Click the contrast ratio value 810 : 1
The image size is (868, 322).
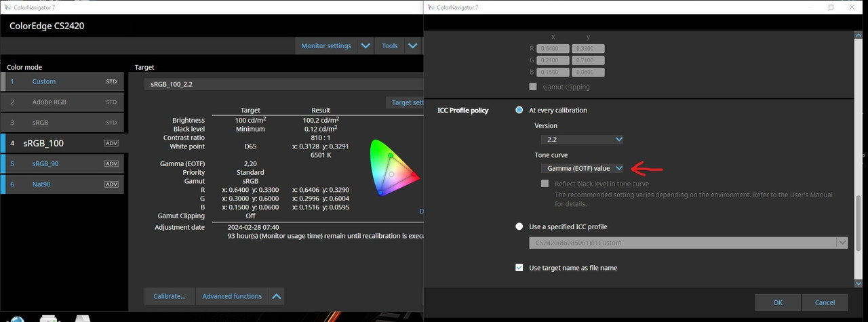321,138
